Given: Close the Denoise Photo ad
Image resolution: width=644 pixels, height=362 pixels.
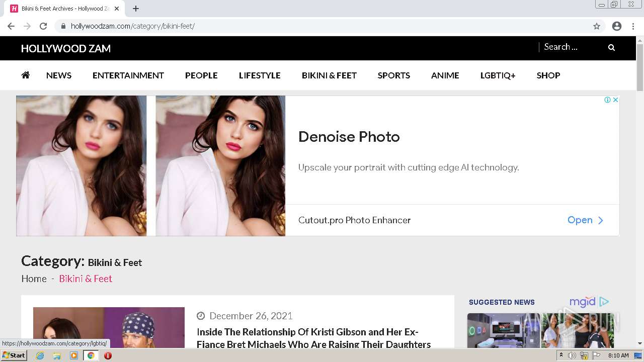Looking at the screenshot, I should click(615, 100).
